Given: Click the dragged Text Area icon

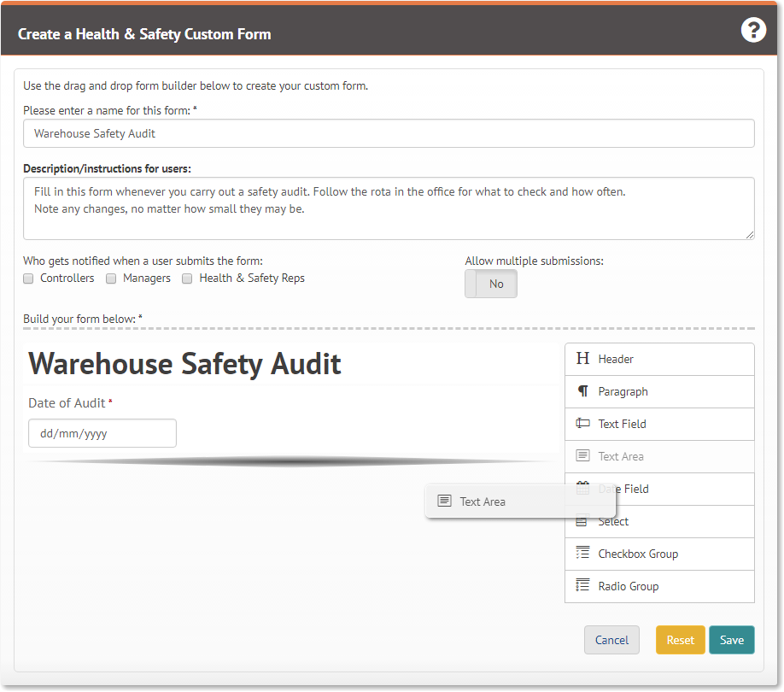Looking at the screenshot, I should (444, 501).
